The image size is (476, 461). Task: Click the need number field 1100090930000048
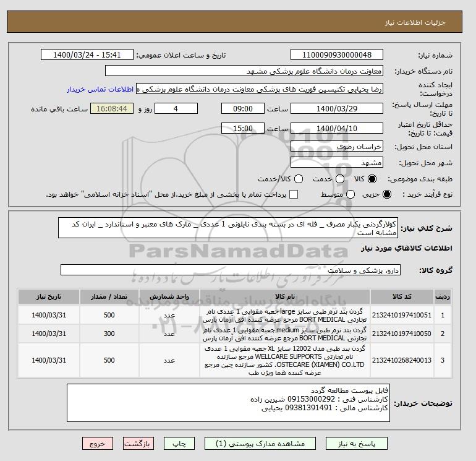pyautogui.click(x=337, y=54)
